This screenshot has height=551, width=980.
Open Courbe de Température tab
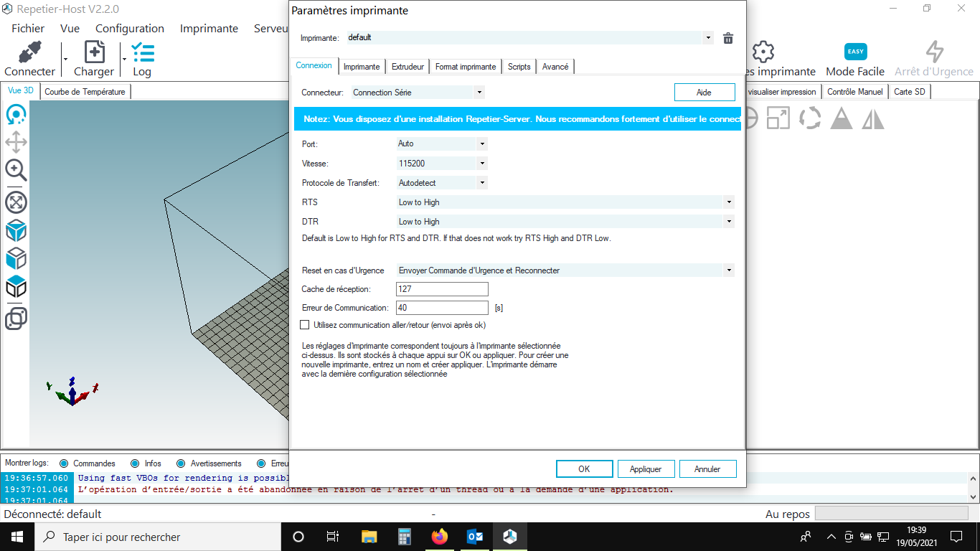coord(85,92)
